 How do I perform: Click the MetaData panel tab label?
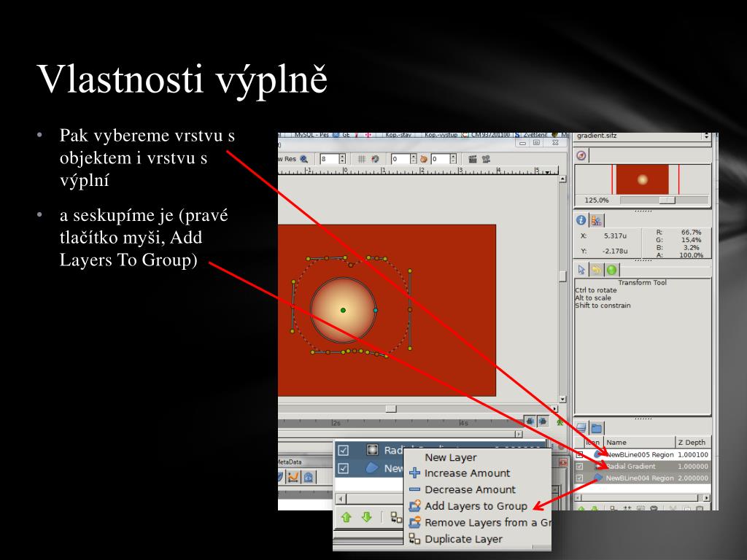tap(290, 462)
